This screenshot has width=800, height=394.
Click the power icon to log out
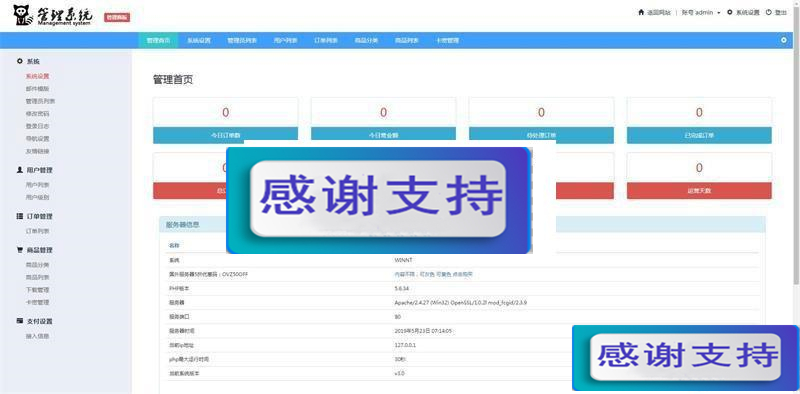pyautogui.click(x=769, y=12)
